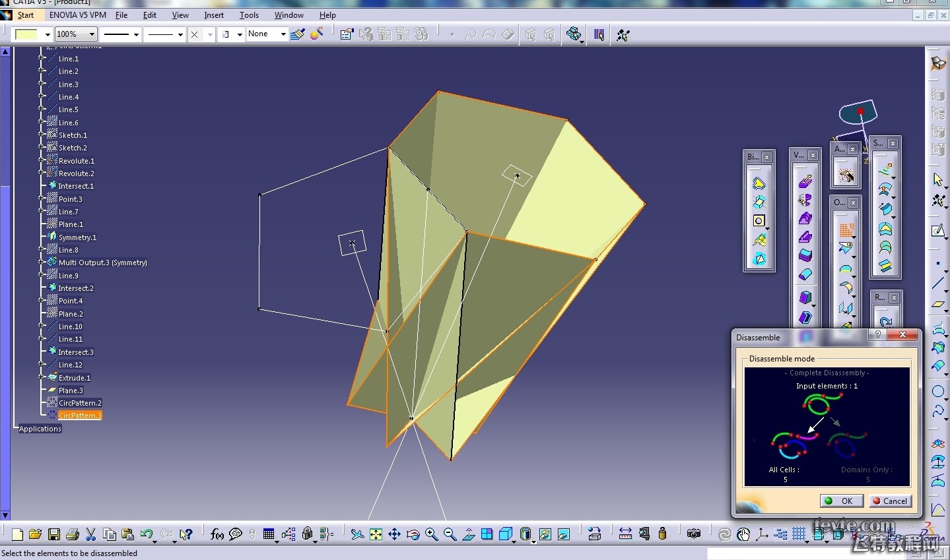Click the Painter brush icon in top toolbar
950x560 pixels.
click(297, 34)
